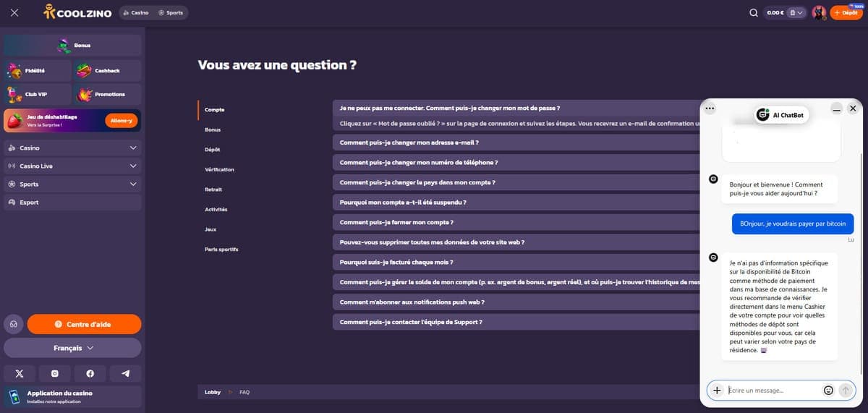Viewport: 868px width, 413px height.
Task: Minimize the AI ChatBot window
Action: [x=836, y=108]
